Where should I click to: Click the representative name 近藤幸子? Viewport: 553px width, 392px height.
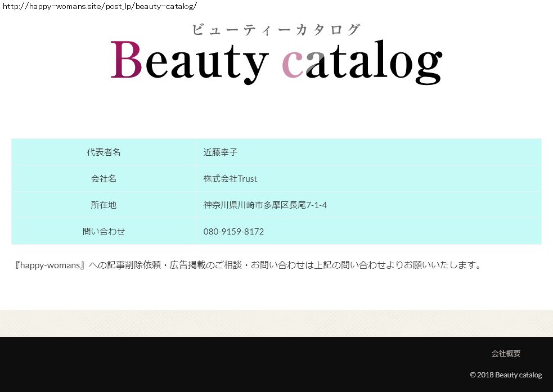(x=221, y=152)
